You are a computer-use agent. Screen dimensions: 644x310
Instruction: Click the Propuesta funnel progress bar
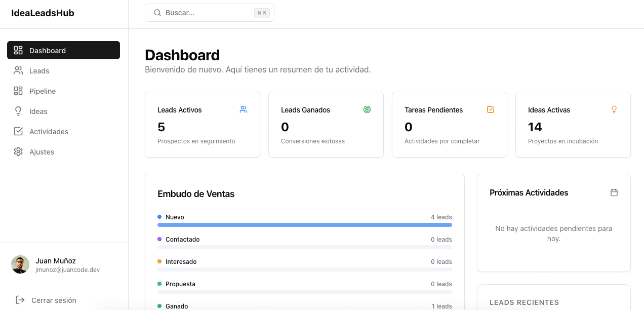[305, 292]
